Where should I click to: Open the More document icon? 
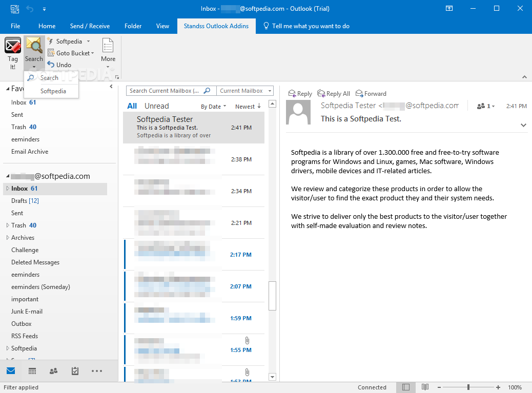(108, 46)
